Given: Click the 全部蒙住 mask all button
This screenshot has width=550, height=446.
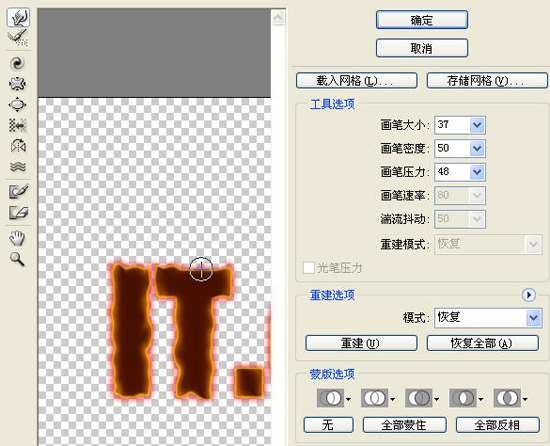Looking at the screenshot, I should [x=405, y=425].
